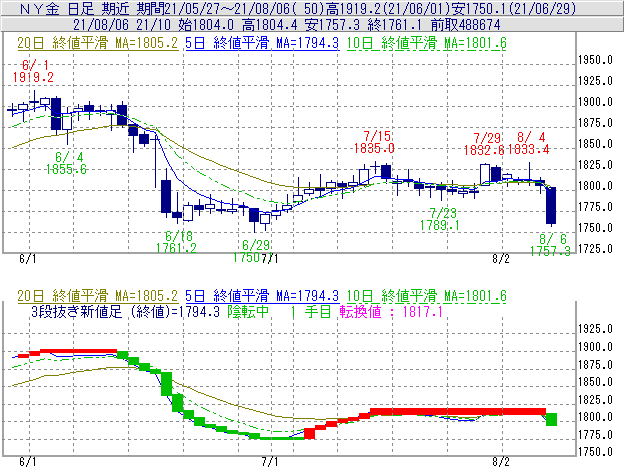The width and height of the screenshot is (624, 475).
Task: Click the 8/4 1833.4 high label
Action: pos(529,143)
